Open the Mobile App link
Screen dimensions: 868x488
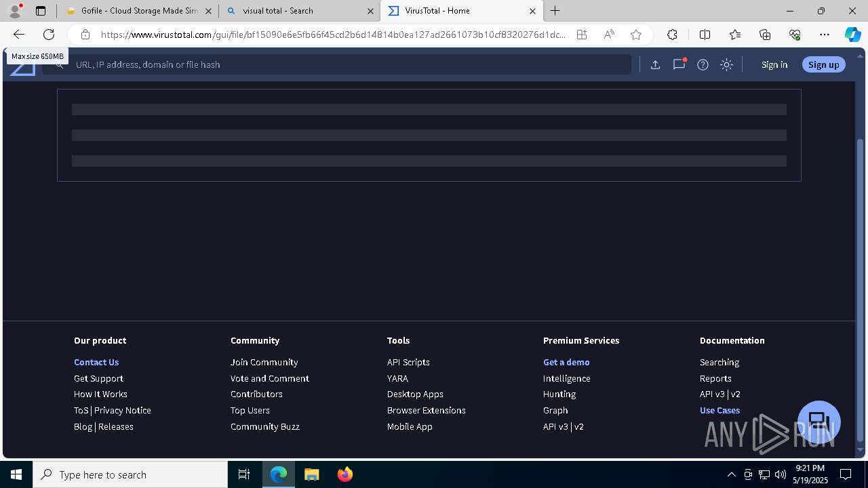[410, 426]
